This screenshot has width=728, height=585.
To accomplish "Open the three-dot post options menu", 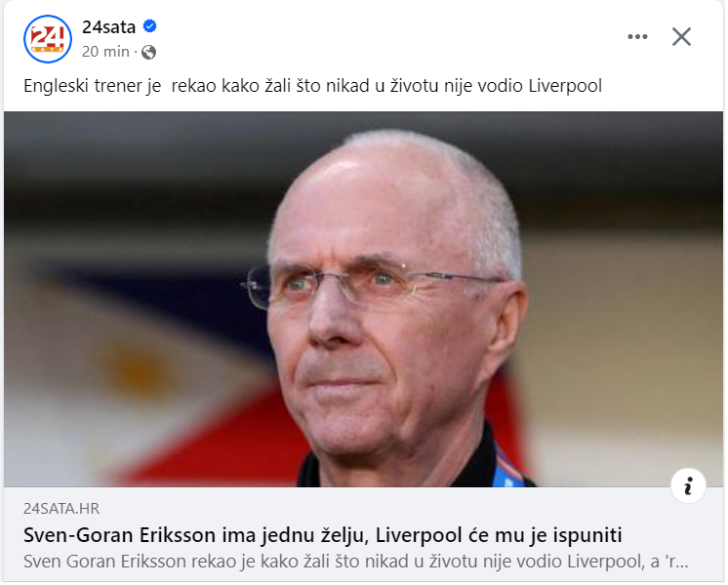I will click(x=639, y=37).
